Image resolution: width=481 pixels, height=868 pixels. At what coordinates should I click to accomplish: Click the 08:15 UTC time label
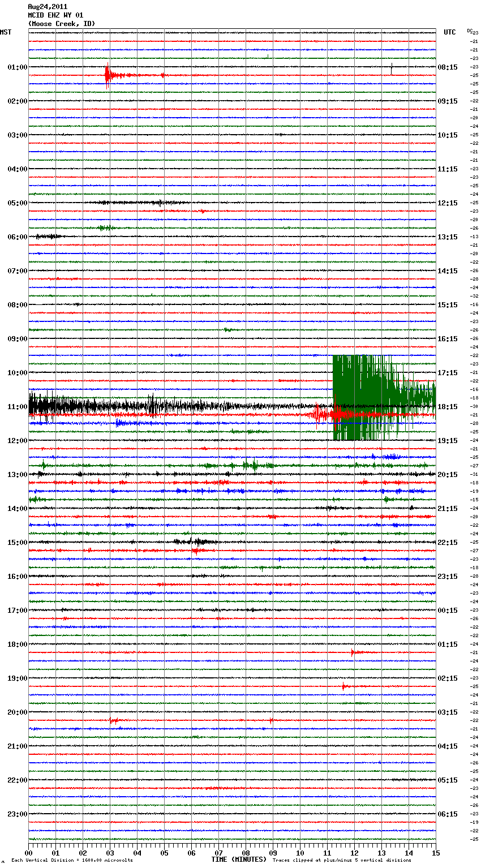click(448, 67)
